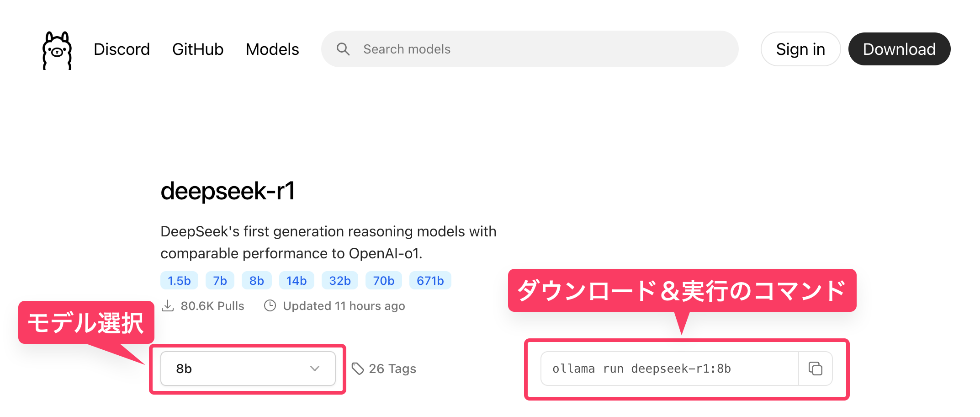Expand the model size chevron arrow
Viewport: 980px width, 417px height.
tap(315, 369)
